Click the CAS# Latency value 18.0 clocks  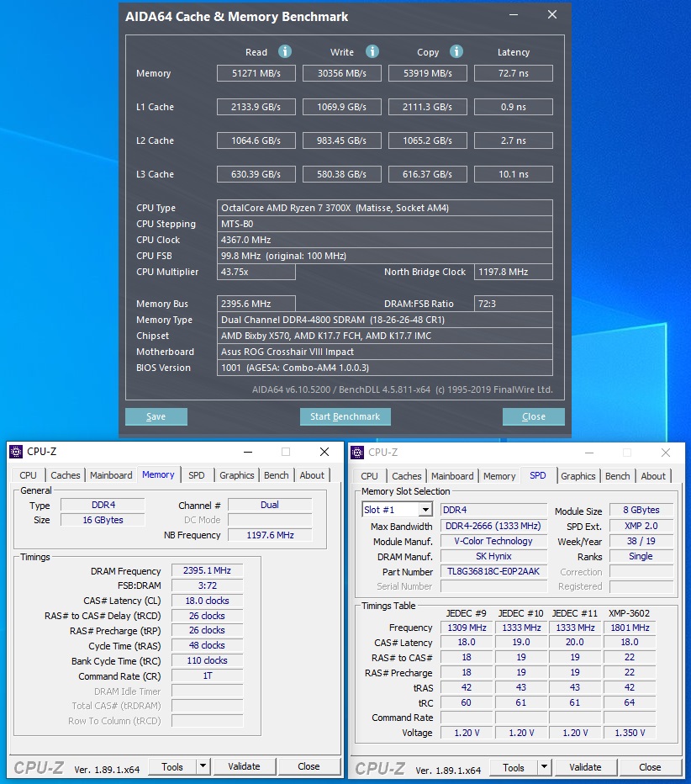pyautogui.click(x=207, y=601)
